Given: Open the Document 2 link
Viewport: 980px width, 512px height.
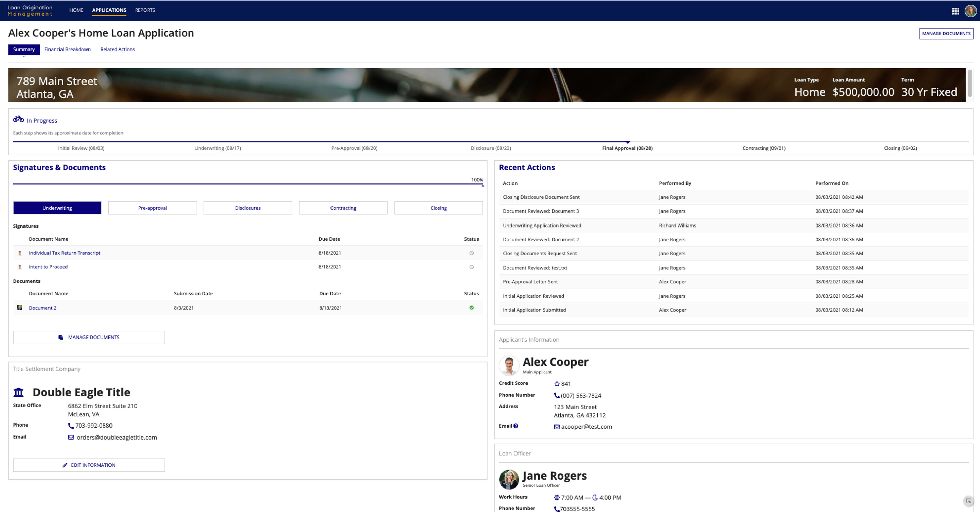Looking at the screenshot, I should [x=43, y=308].
